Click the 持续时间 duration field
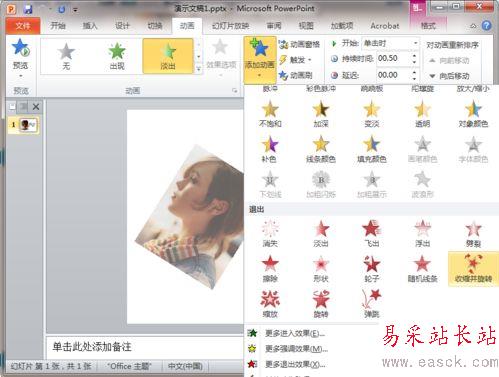499x377 pixels. click(393, 59)
